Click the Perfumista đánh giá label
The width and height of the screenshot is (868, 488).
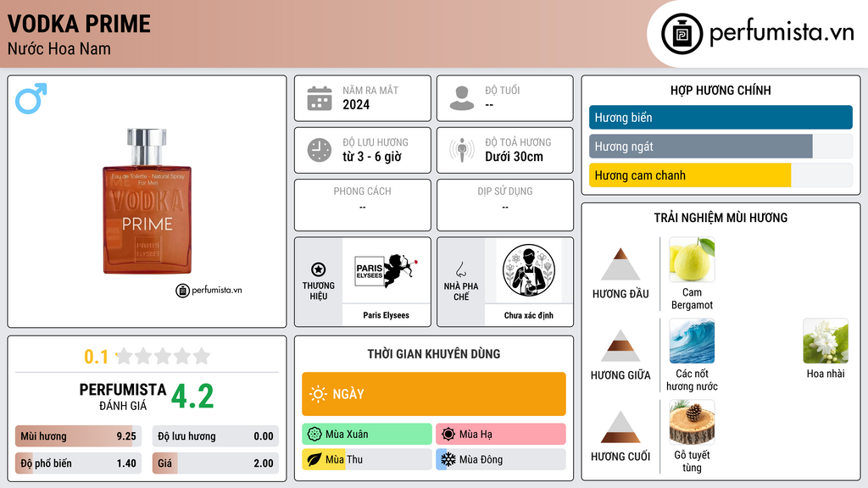pyautogui.click(x=123, y=396)
